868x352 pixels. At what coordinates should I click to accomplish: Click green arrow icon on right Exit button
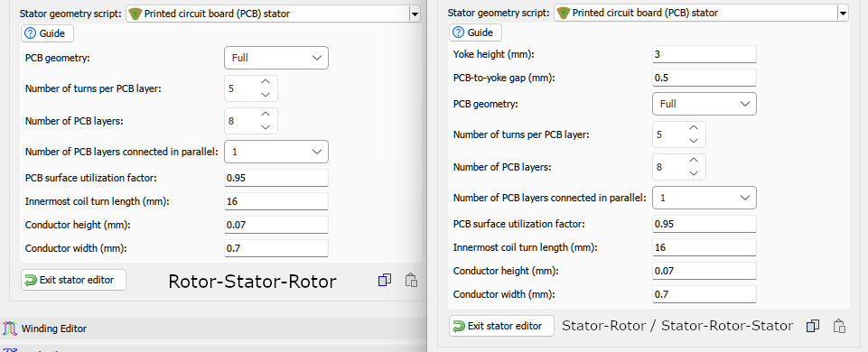459,326
